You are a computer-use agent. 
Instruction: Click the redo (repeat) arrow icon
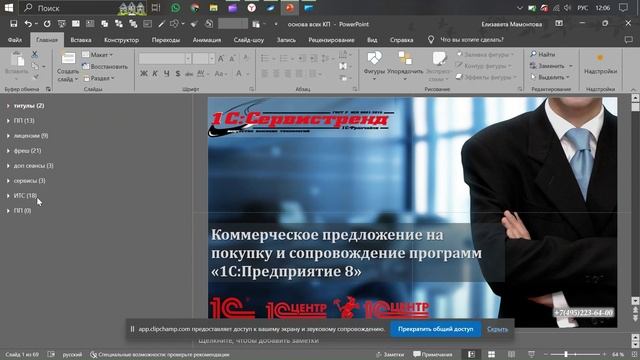tap(47, 24)
